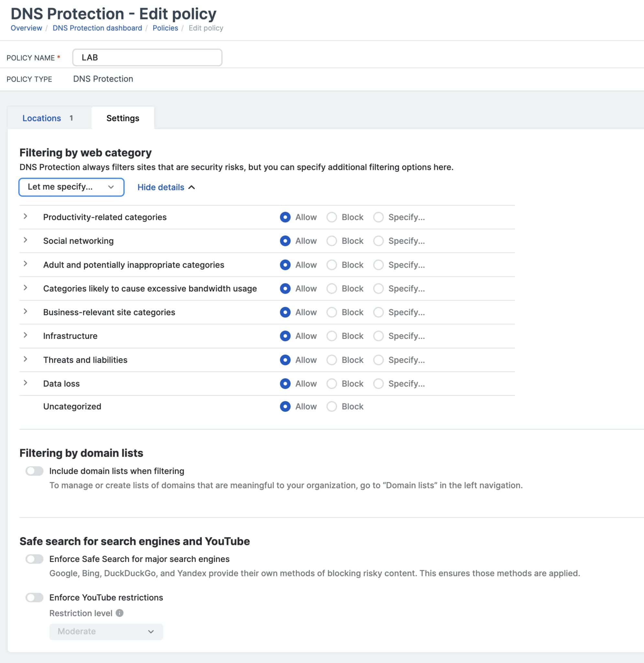Switch to the Locations tab
Image resolution: width=644 pixels, height=663 pixels.
pyautogui.click(x=42, y=118)
